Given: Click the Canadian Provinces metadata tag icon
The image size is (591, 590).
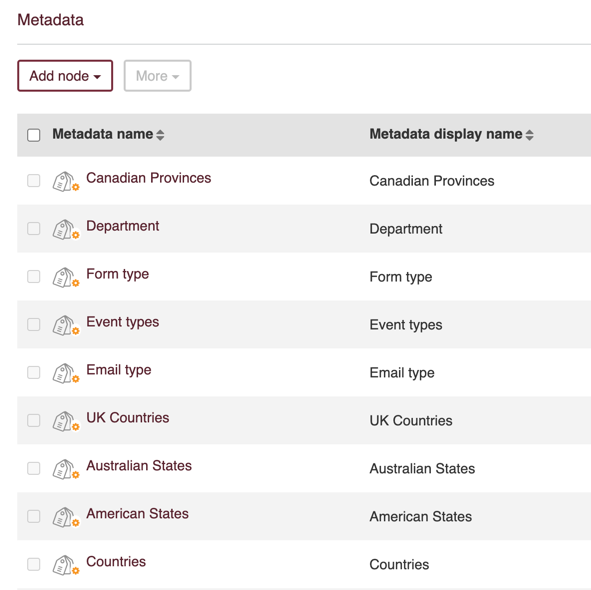Looking at the screenshot, I should tap(66, 182).
